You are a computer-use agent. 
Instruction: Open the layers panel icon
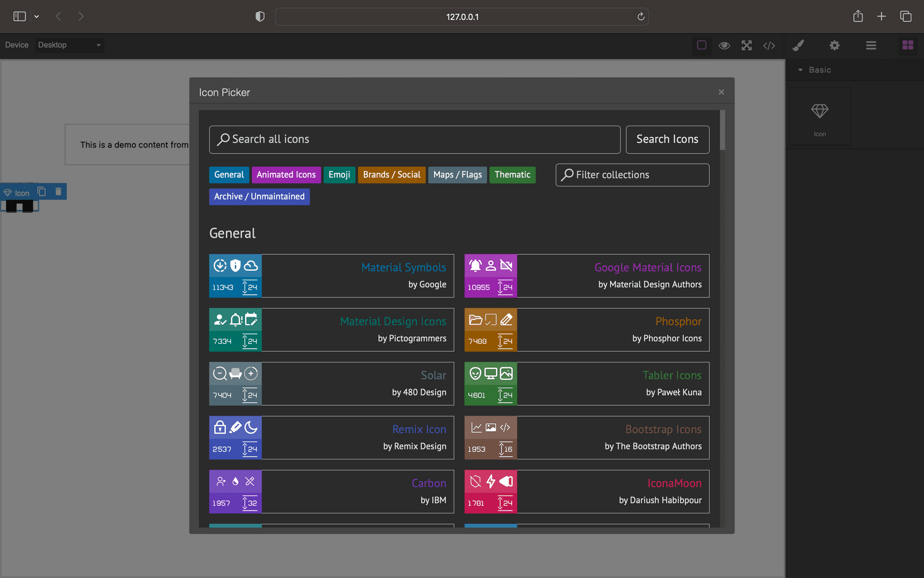871,45
